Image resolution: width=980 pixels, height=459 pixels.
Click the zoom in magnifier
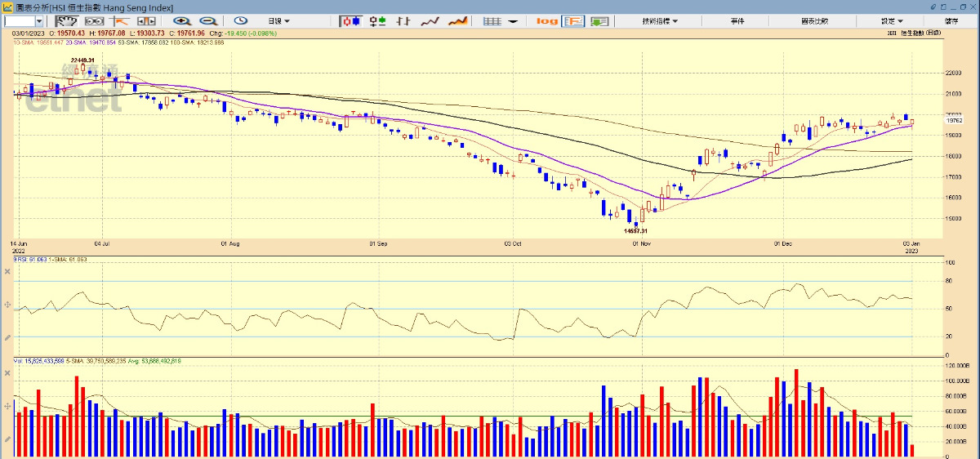[x=181, y=21]
